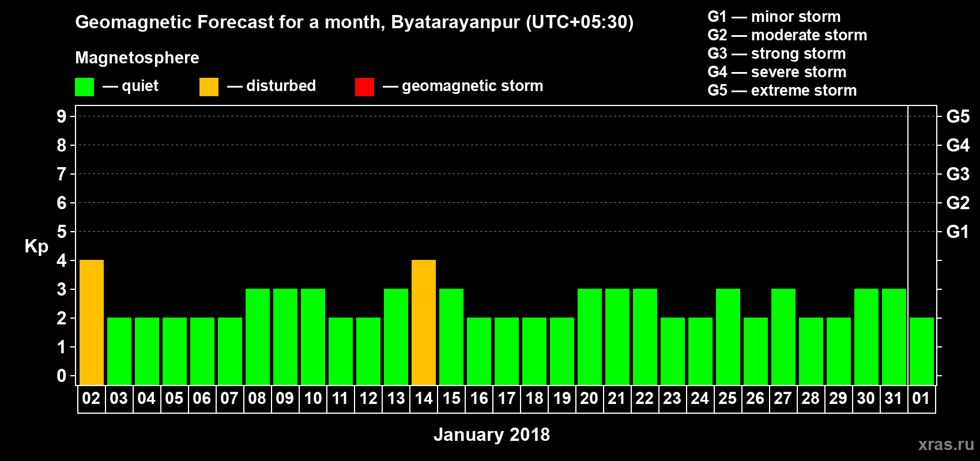This screenshot has height=461, width=980.
Task: Click date label 27 on the axis
Action: pos(783,398)
